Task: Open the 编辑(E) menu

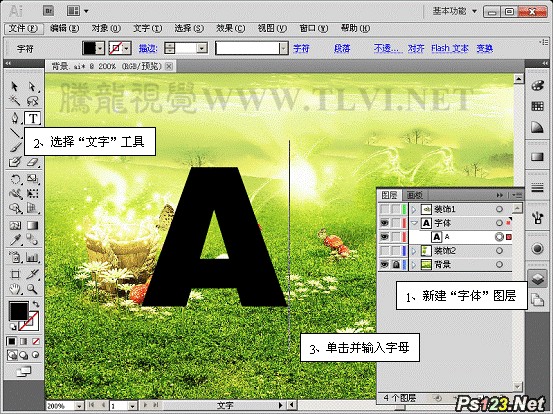Action: click(65, 28)
